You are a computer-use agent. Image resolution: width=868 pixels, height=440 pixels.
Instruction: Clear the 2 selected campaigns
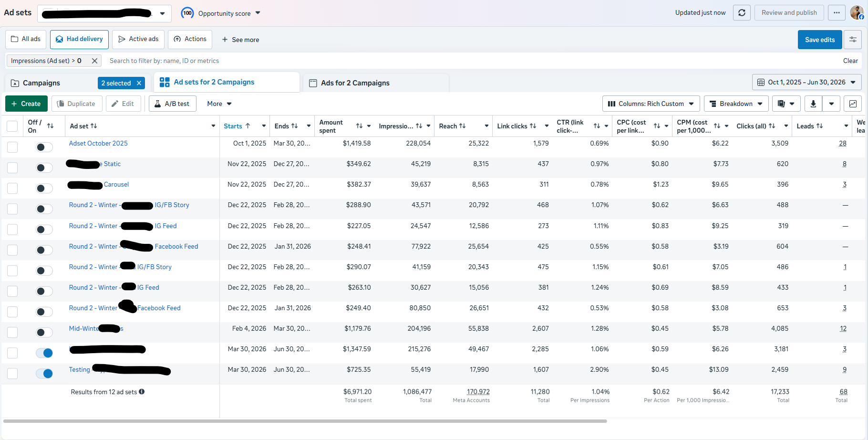pos(139,83)
